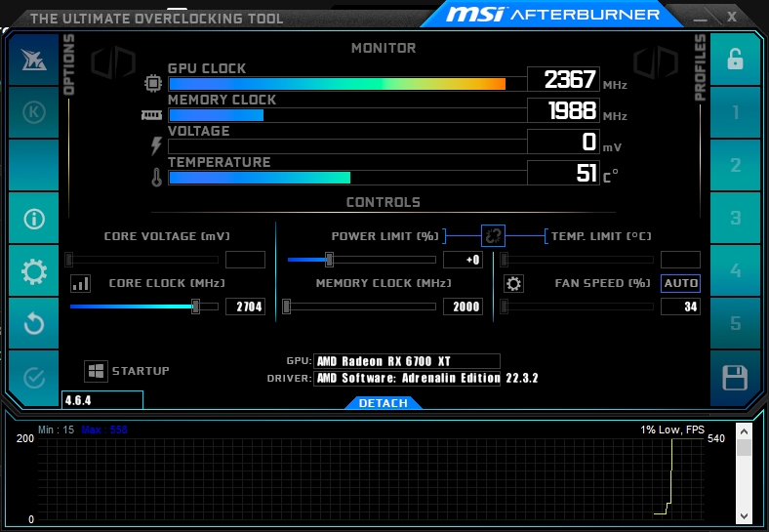
Task: Close the Afterburner window
Action: [x=732, y=17]
